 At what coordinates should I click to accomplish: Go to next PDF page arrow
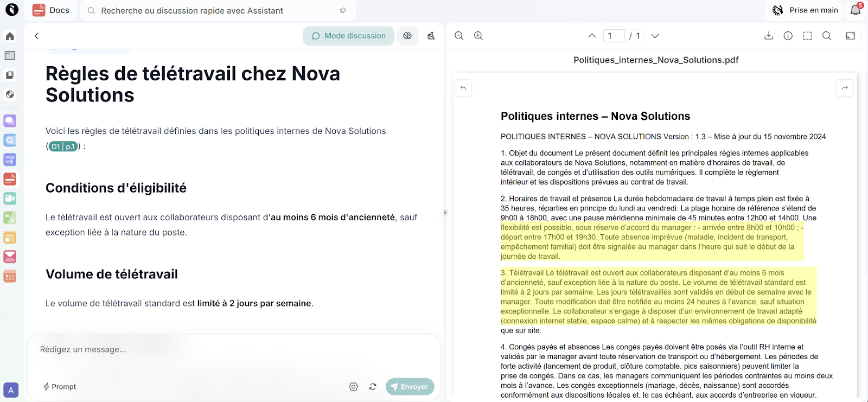(x=655, y=36)
